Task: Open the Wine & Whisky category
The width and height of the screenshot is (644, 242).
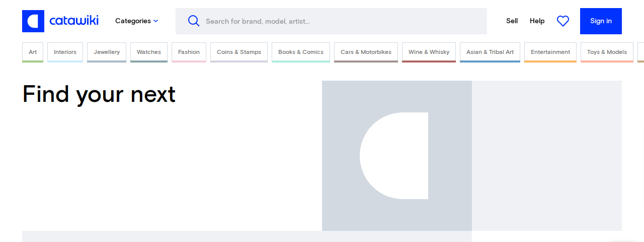Action: (x=429, y=52)
